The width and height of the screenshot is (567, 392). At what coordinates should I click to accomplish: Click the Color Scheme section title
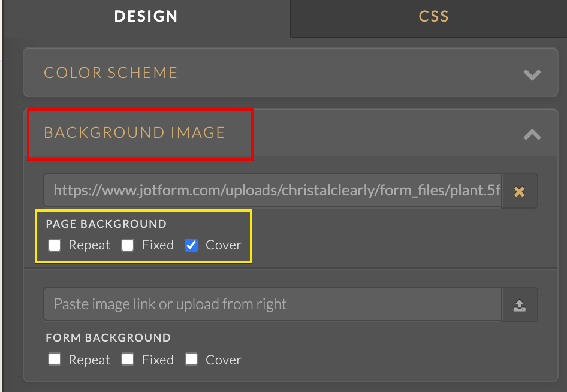tap(111, 73)
